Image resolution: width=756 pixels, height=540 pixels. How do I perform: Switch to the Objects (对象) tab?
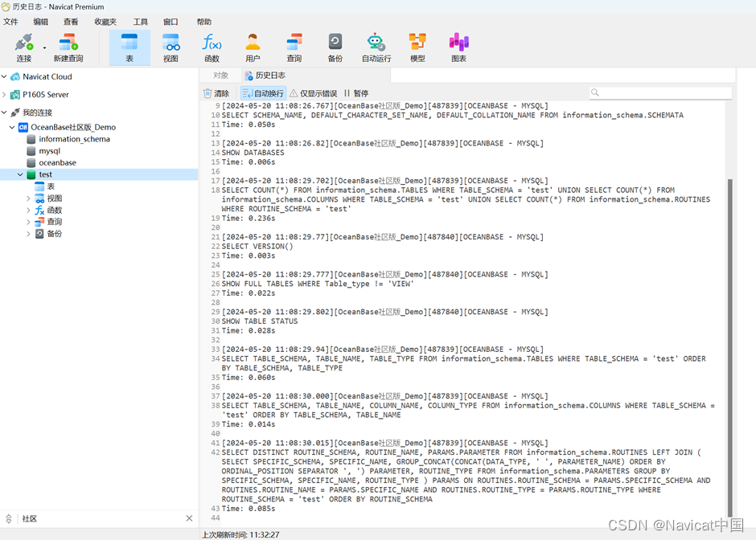click(x=220, y=76)
